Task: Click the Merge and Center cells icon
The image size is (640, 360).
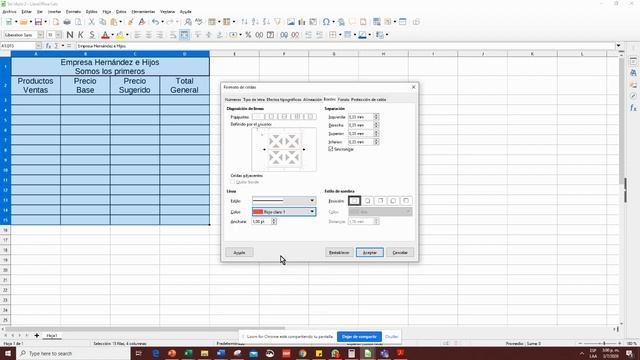Action: pos(184,35)
